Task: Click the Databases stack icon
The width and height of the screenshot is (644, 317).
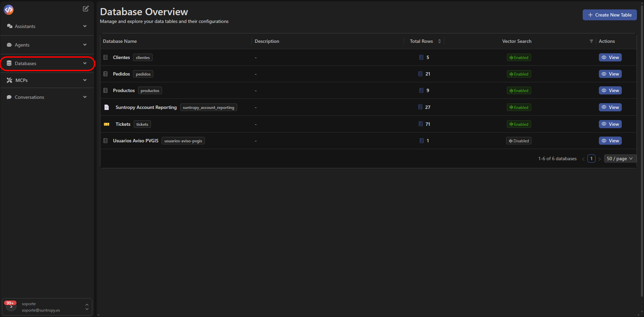Action: pos(9,63)
